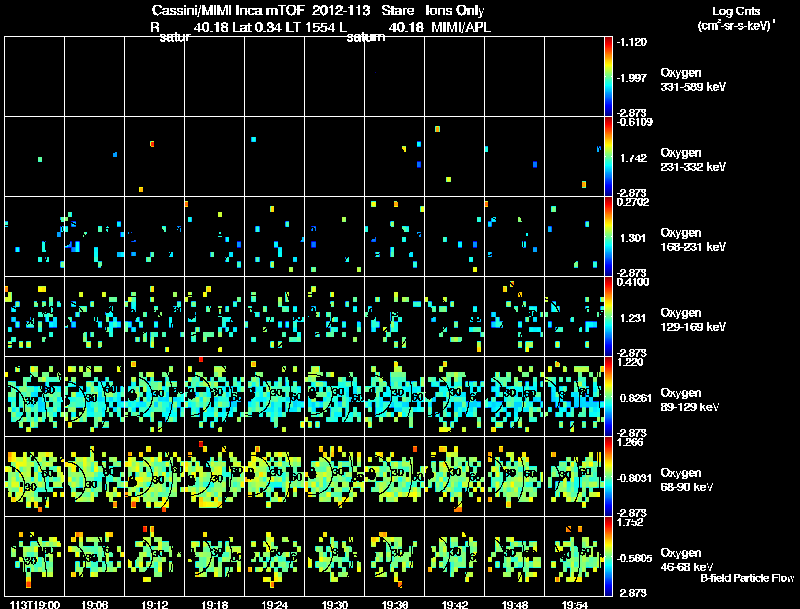Open the 89-129 keV image panel at 19:12

[x=155, y=396]
